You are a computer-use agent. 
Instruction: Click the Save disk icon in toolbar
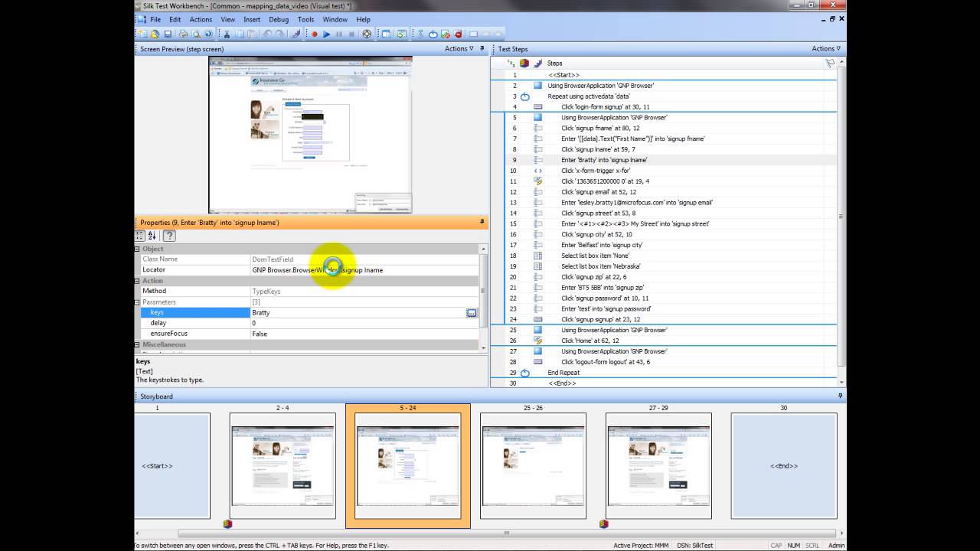(167, 34)
